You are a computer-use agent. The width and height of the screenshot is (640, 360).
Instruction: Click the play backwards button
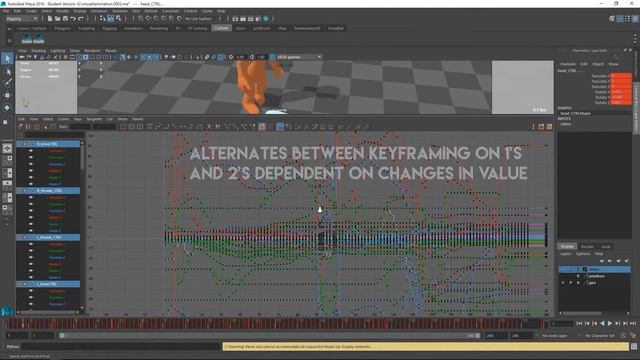coord(602,323)
